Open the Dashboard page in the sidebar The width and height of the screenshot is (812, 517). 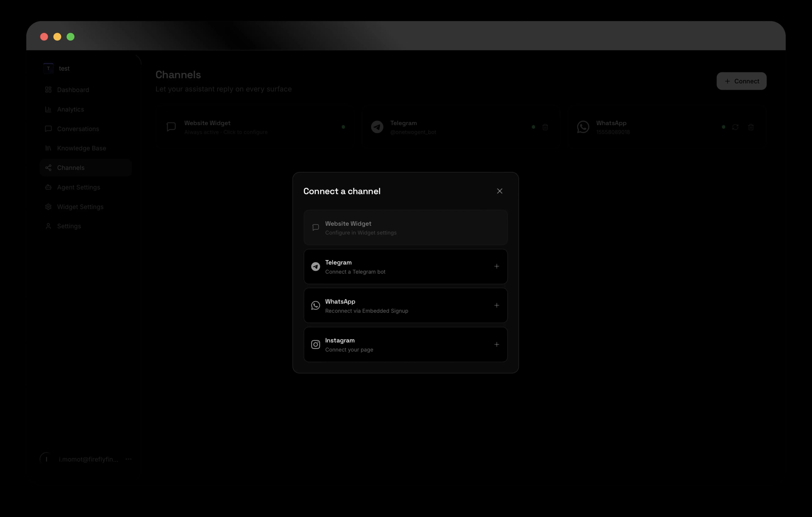click(x=73, y=90)
